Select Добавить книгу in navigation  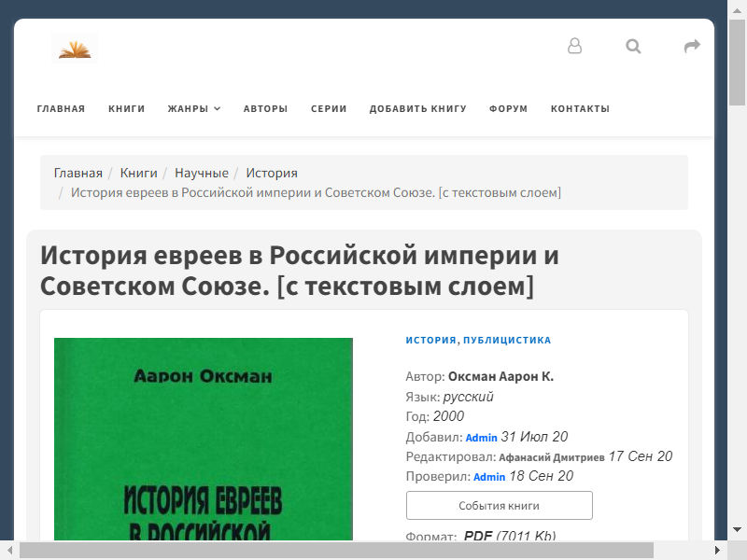click(417, 108)
